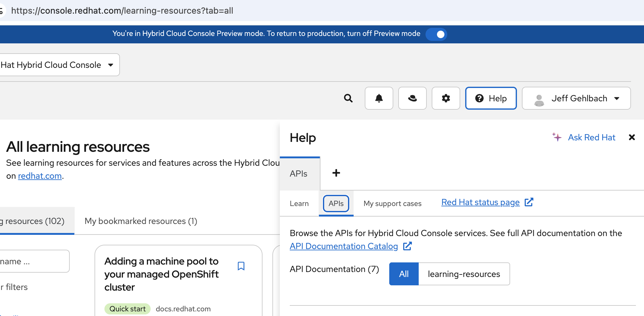Bookmark the Adding a machine pool card
The width and height of the screenshot is (644, 316).
pos(241,266)
